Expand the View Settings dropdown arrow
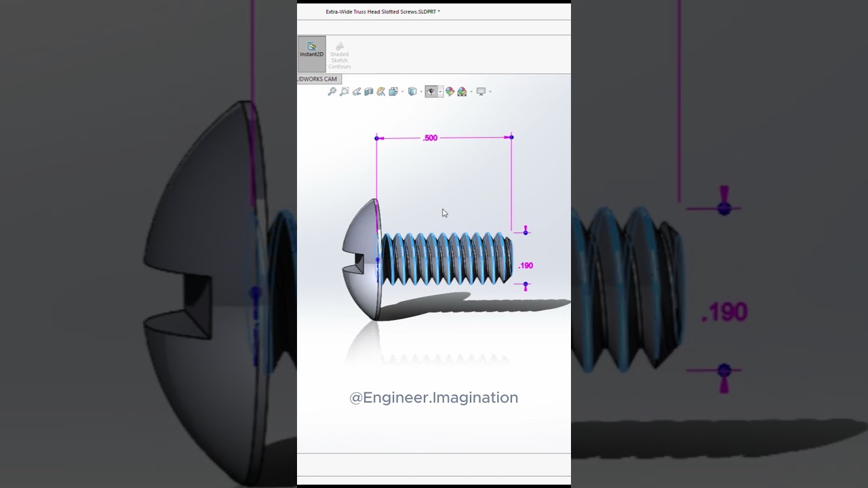The image size is (868, 488). [x=490, y=91]
